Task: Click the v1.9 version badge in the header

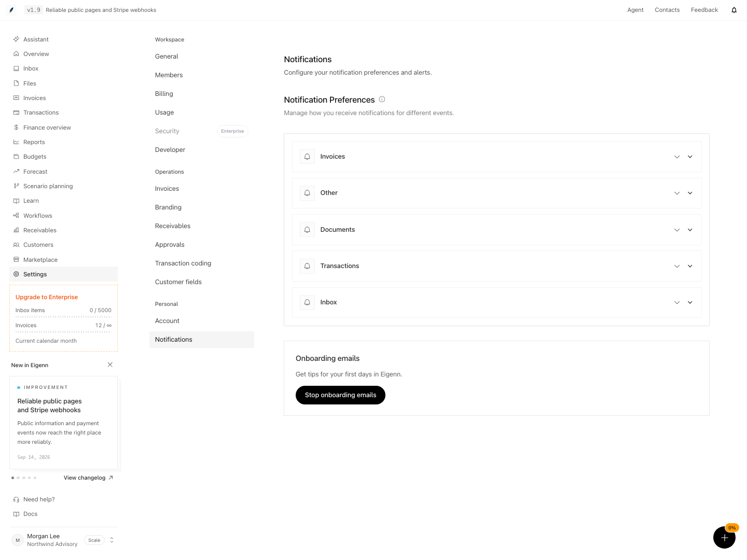Action: 34,10
